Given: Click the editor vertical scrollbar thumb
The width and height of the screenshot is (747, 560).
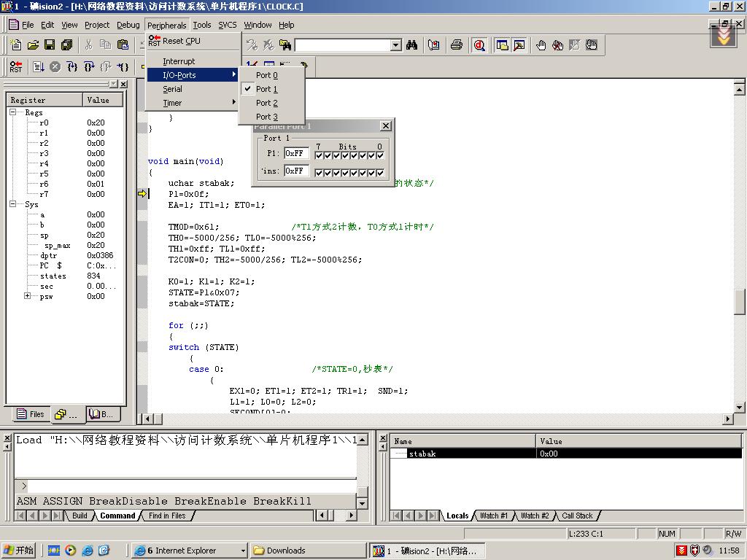Looking at the screenshot, I should click(x=740, y=301).
